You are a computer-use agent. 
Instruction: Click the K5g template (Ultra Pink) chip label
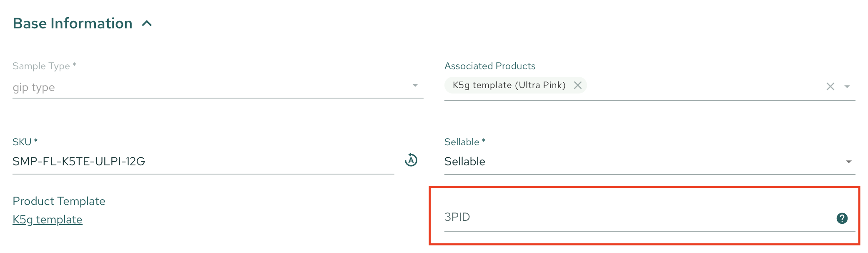pyautogui.click(x=509, y=85)
